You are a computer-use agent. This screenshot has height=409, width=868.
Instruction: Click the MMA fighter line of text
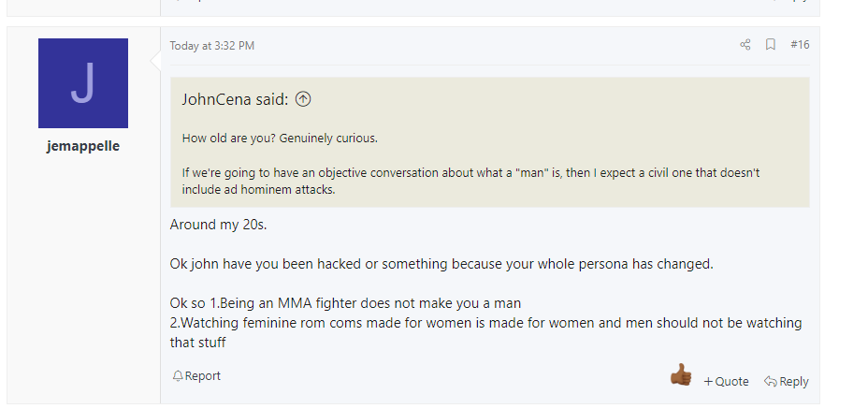coord(345,303)
